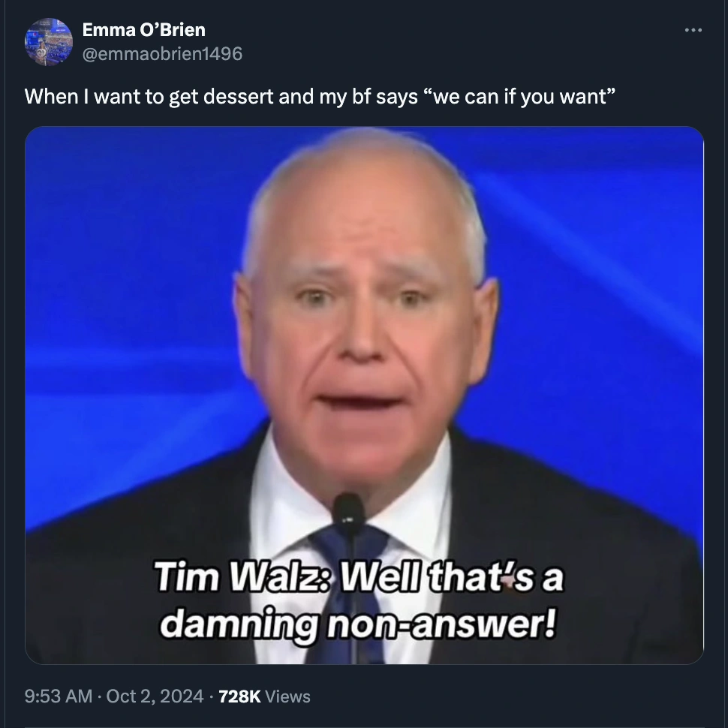Click the @emmaobrien1496 handle

tap(162, 54)
